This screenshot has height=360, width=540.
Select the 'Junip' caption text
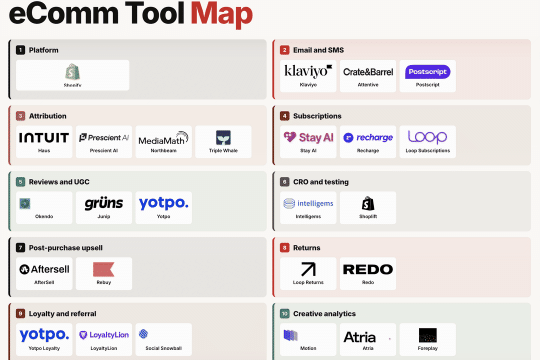[104, 217]
